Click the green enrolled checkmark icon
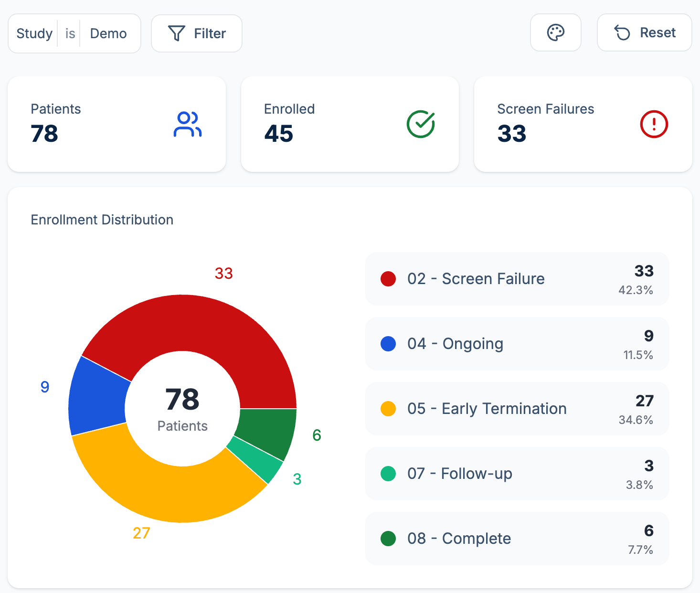The image size is (700, 593). click(x=420, y=125)
